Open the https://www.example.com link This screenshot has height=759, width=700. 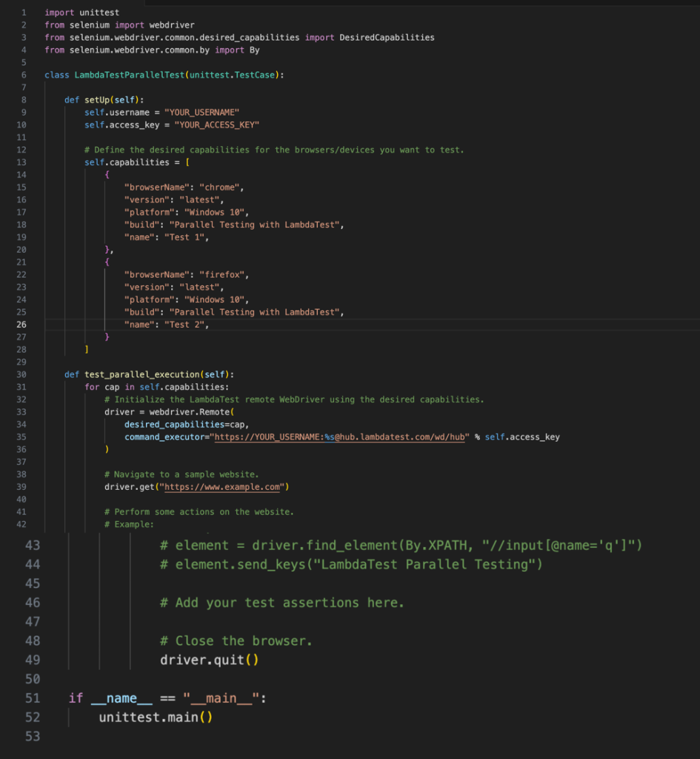pyautogui.click(x=222, y=487)
